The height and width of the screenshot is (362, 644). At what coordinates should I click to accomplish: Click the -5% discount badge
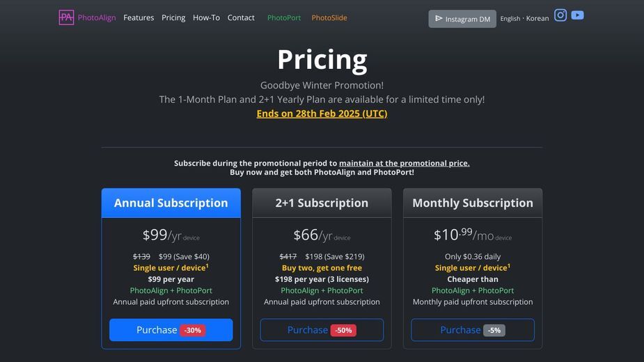tap(494, 330)
